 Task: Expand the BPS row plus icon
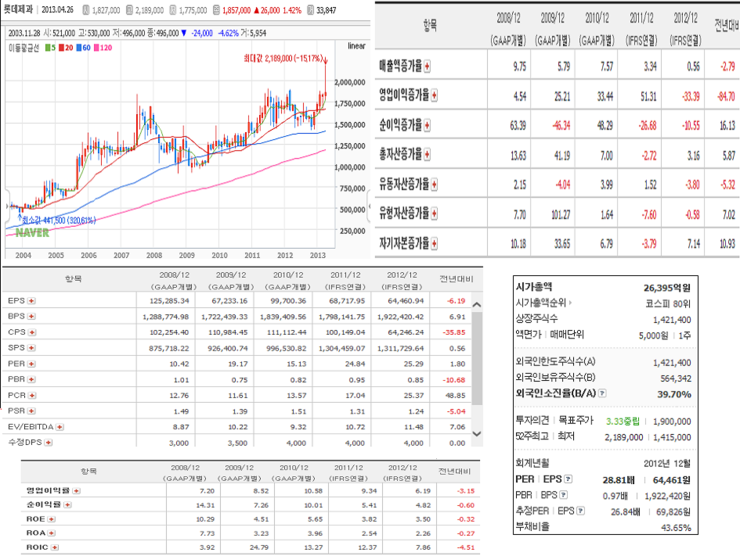(31, 316)
